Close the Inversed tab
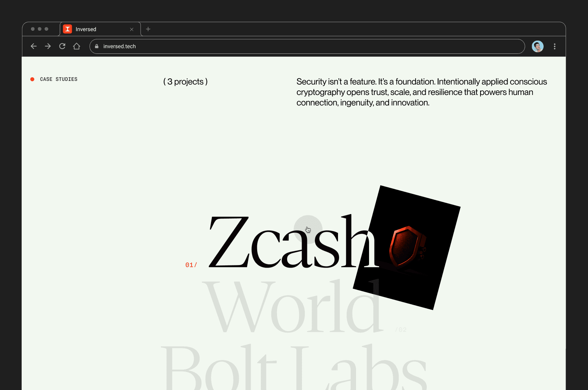Viewport: 588px width, 390px height. (x=132, y=29)
